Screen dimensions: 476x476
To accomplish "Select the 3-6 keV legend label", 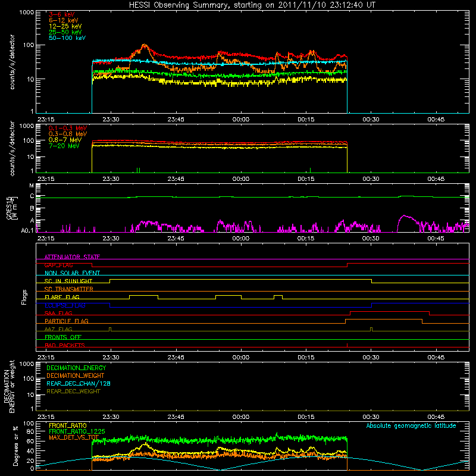I will point(62,14).
